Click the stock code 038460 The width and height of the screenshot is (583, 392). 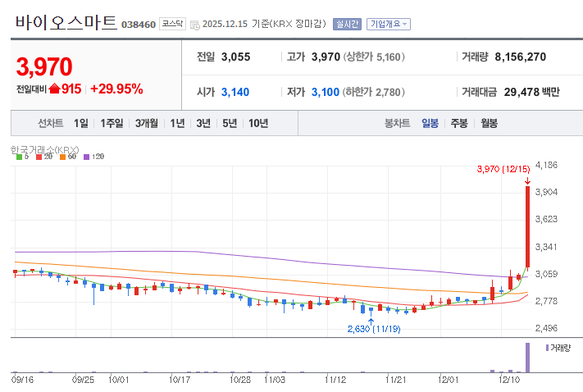139,25
